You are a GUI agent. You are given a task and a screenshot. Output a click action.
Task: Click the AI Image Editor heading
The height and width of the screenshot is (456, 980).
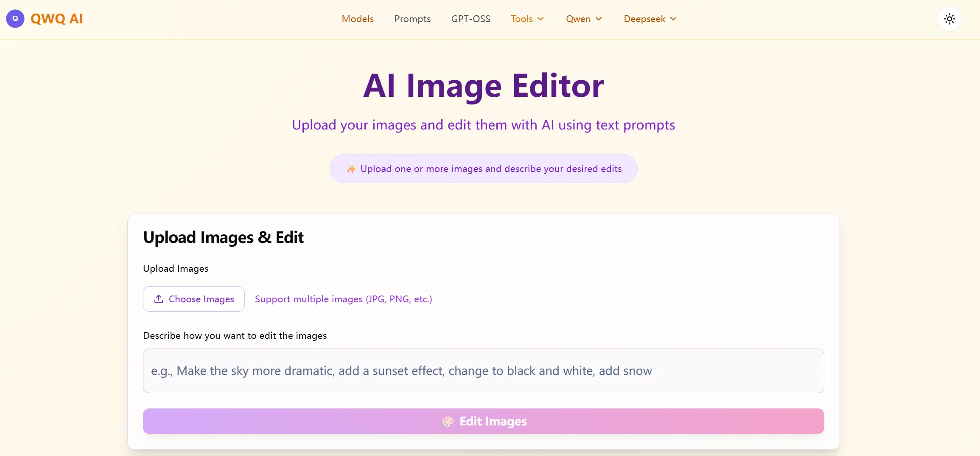483,86
